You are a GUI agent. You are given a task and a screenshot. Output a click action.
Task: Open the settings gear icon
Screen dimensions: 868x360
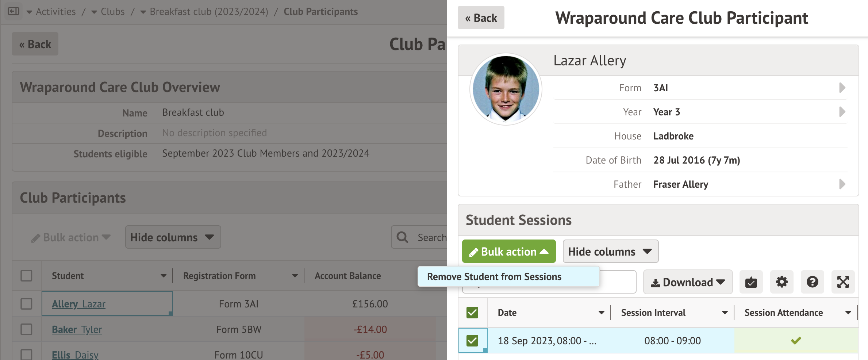click(781, 282)
